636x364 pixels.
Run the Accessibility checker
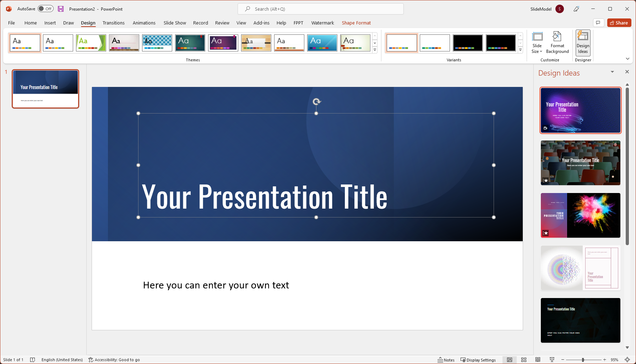tap(114, 359)
